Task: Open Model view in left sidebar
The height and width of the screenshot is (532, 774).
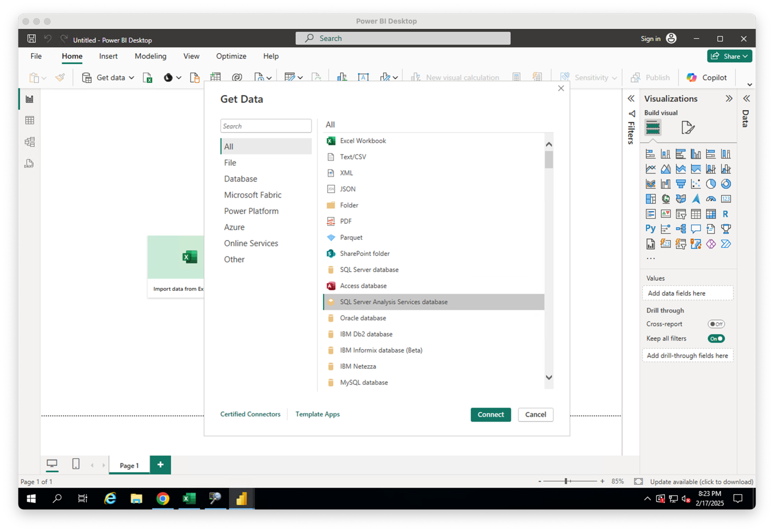Action: tap(30, 142)
